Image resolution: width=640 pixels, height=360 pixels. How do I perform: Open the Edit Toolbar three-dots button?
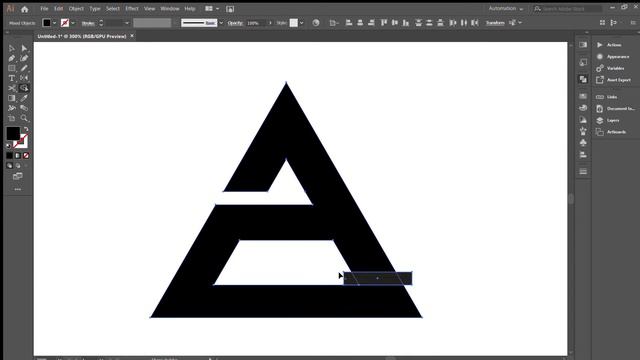18,189
